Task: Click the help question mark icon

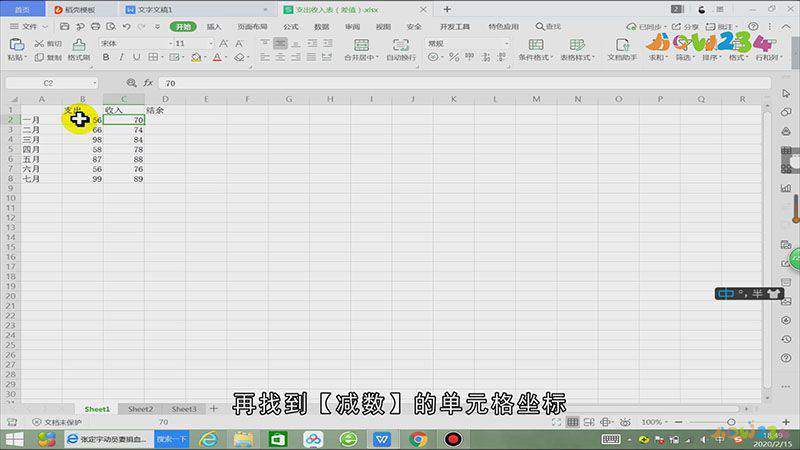Action: [x=753, y=26]
